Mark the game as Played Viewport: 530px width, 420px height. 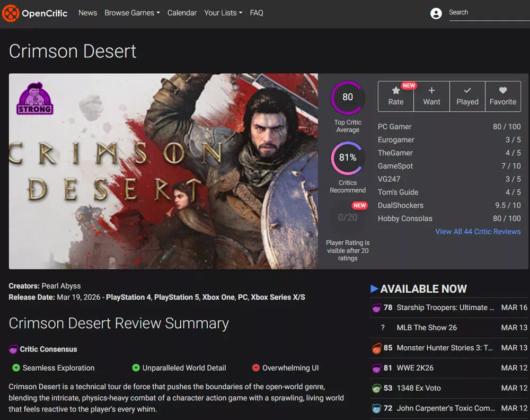click(467, 96)
